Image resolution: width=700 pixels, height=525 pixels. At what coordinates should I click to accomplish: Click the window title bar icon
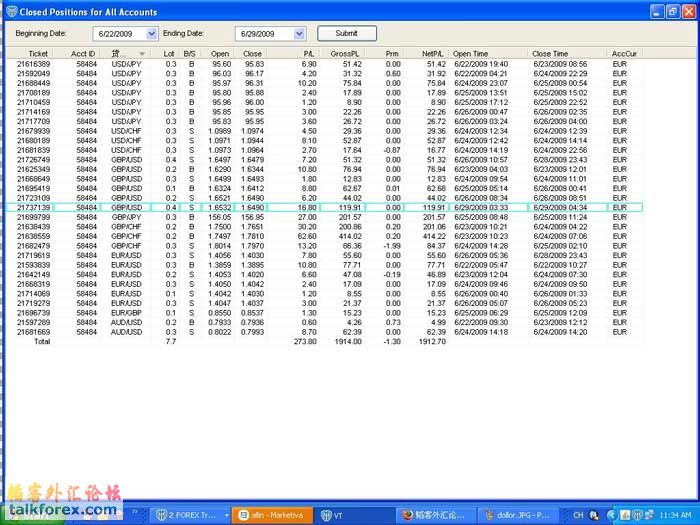pyautogui.click(x=9, y=11)
